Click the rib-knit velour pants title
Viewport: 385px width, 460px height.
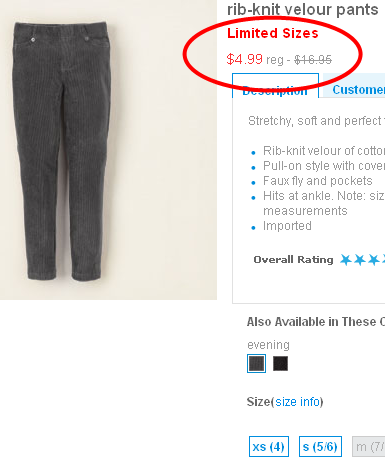303,9
